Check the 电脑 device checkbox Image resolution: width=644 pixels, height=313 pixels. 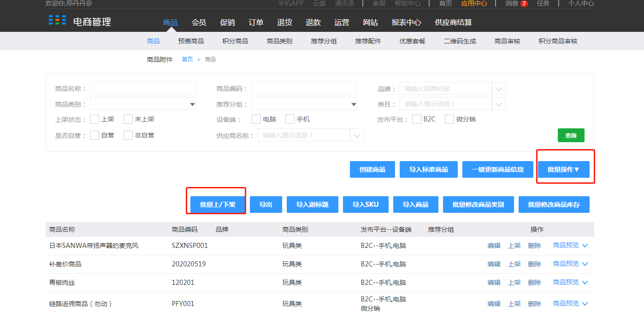pos(256,119)
